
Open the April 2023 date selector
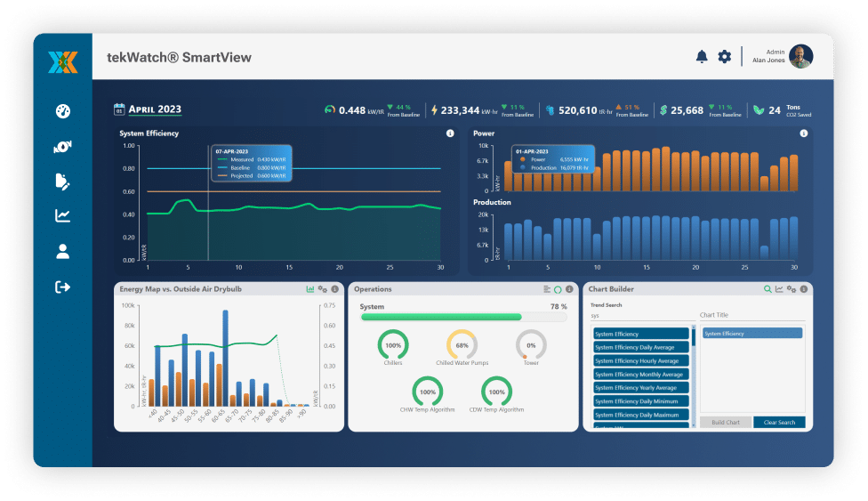pos(155,109)
